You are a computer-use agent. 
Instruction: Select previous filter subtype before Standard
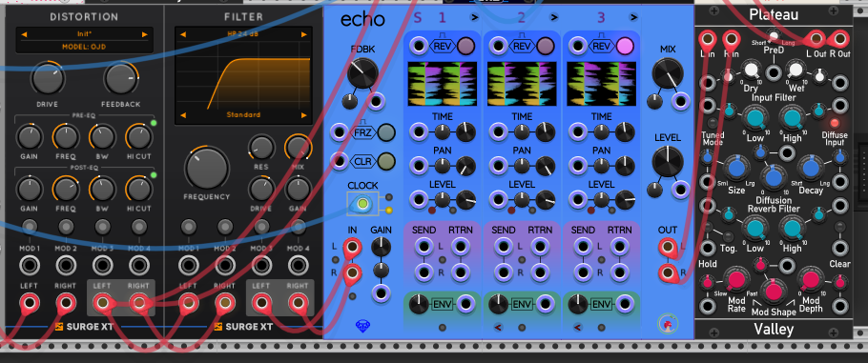click(183, 115)
